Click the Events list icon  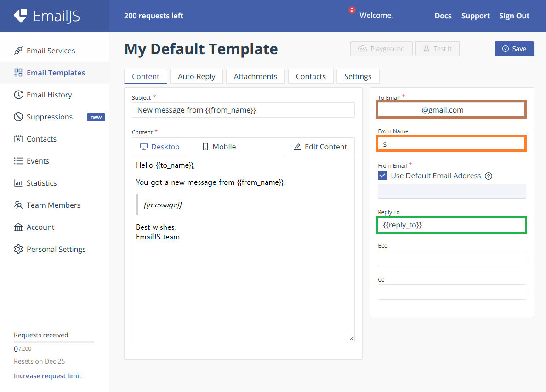click(x=18, y=161)
